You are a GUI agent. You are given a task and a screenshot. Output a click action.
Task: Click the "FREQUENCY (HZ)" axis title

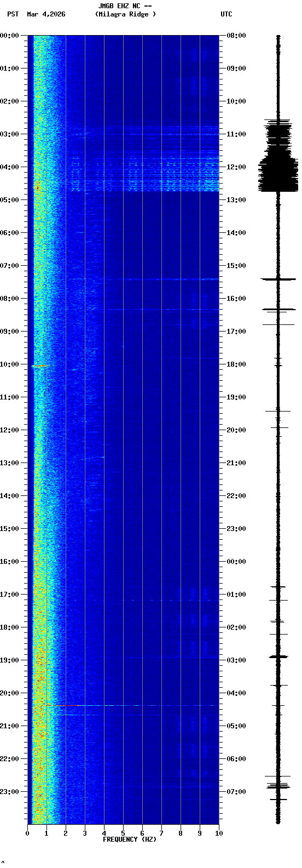130,840
